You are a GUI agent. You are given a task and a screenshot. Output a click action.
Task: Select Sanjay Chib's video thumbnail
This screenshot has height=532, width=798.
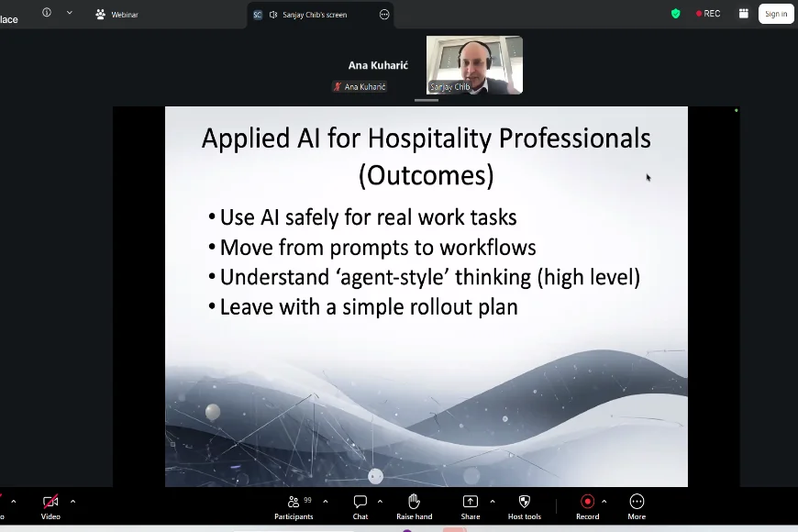(x=474, y=65)
